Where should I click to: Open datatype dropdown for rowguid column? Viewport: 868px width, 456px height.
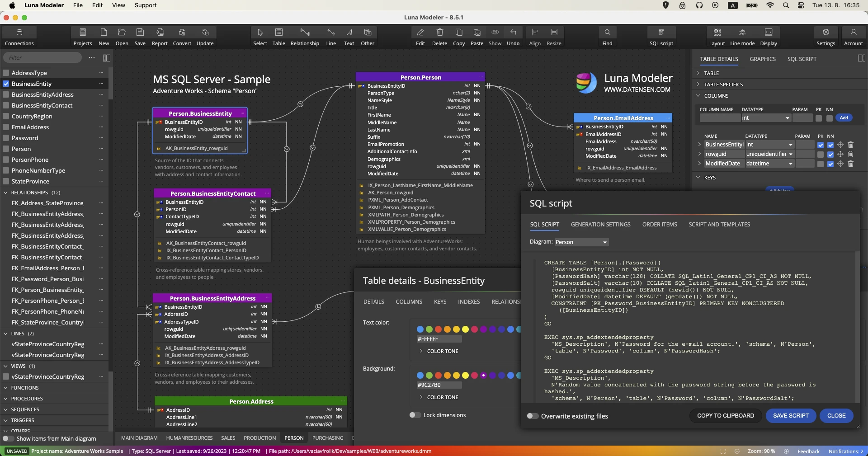[x=769, y=154]
